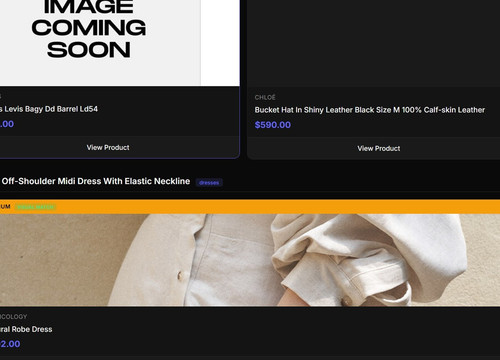
Task: Open the Image Coming Soon placeholder thumbnail
Action: tap(119, 43)
